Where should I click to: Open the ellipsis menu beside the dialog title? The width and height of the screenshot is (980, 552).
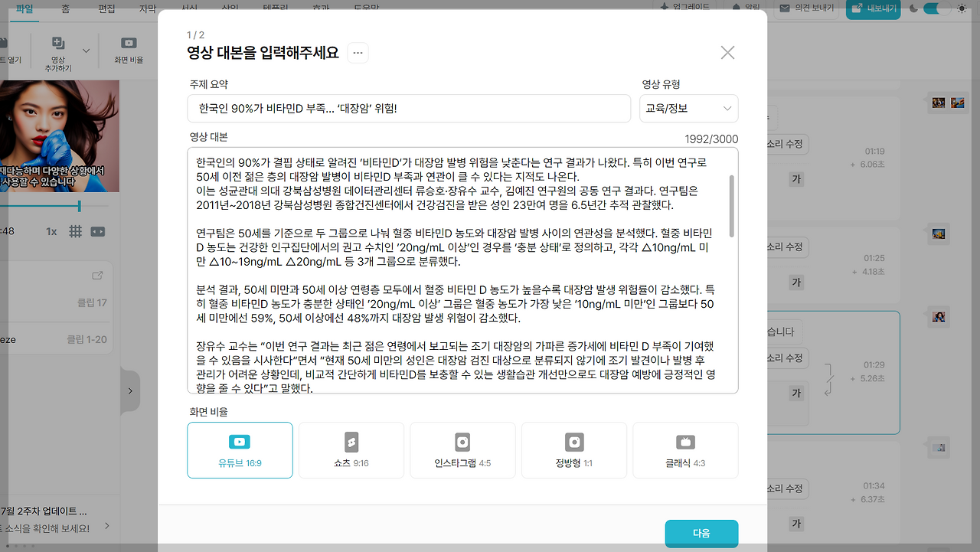coord(357,53)
